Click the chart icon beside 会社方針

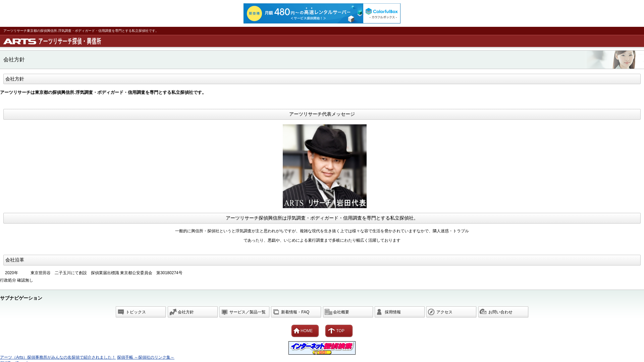click(173, 312)
